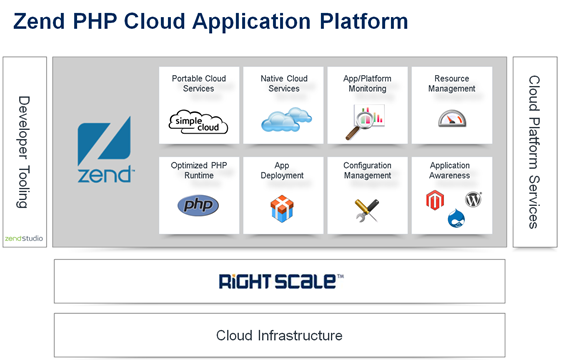
Task: Click the Application Awareness heading
Action: pos(450,170)
